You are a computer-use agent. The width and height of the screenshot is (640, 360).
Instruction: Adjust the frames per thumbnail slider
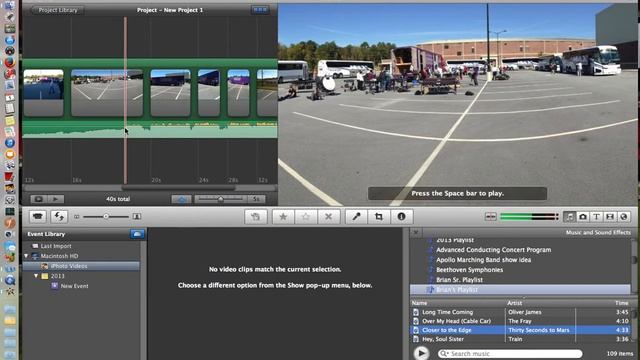pyautogui.click(x=221, y=199)
